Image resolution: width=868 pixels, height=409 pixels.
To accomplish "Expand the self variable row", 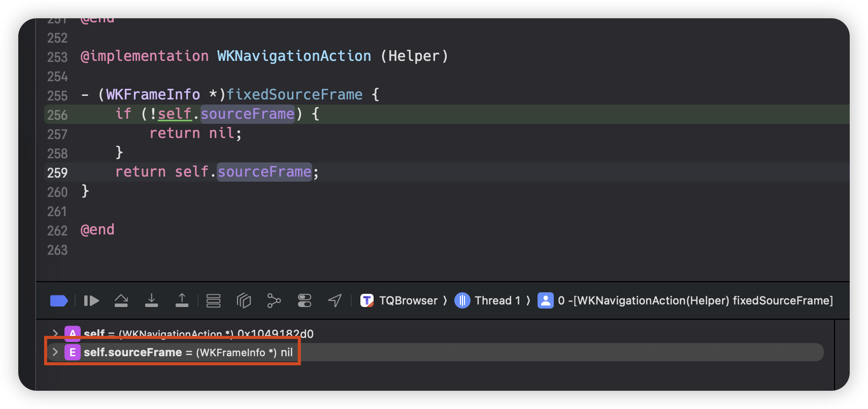I will click(55, 333).
